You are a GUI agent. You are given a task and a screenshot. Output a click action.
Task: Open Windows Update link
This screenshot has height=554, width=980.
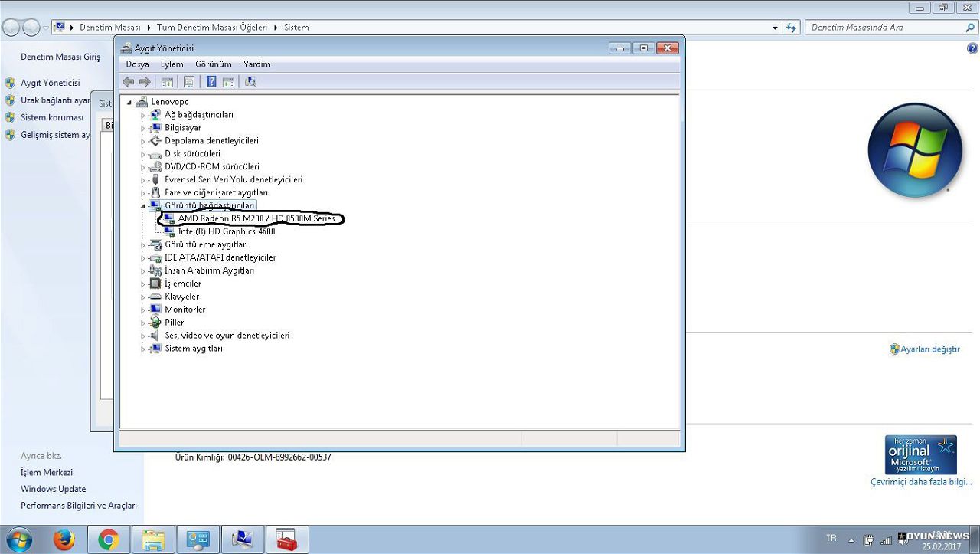pos(54,489)
